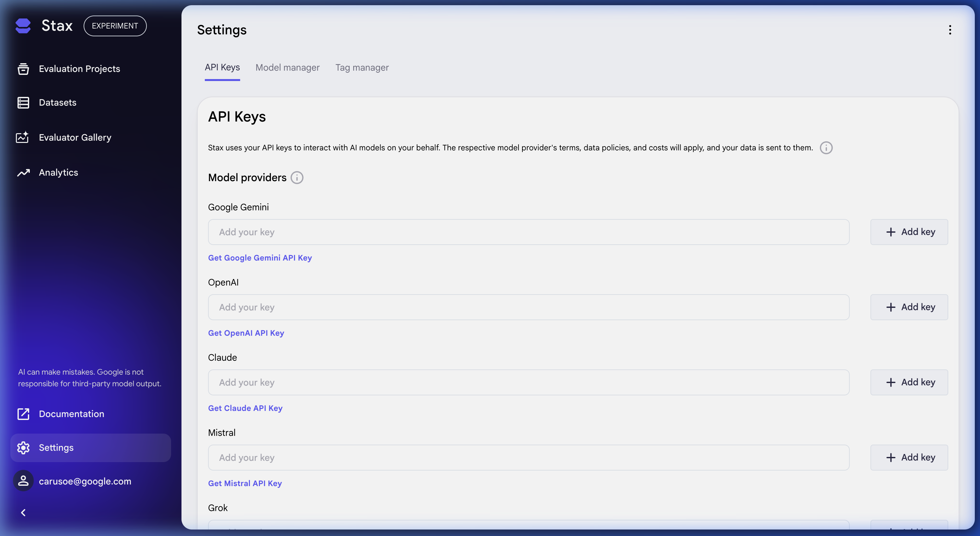980x536 pixels.
Task: Click Get Claude API Key link
Action: [x=245, y=408]
